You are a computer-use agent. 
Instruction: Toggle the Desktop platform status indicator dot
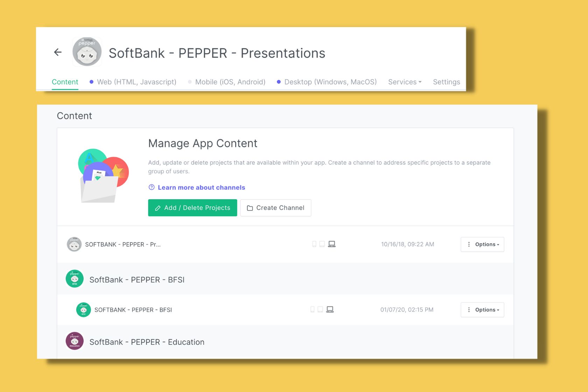[279, 82]
